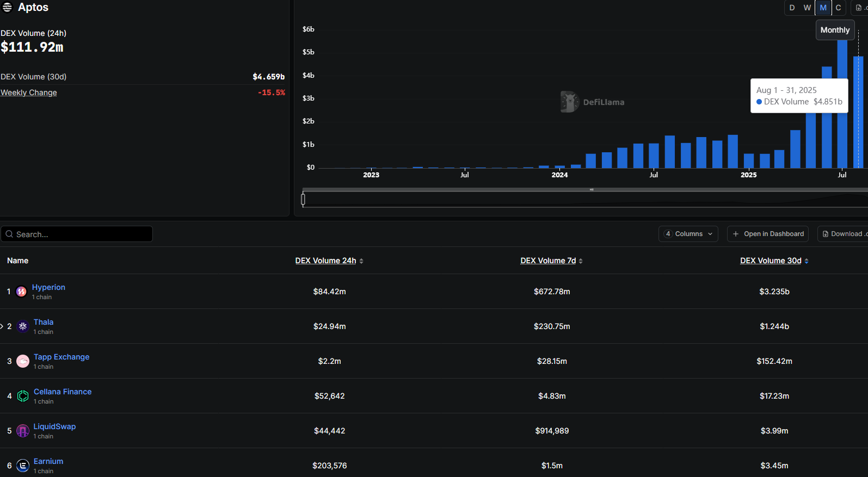Click LiquidSwap's $914,989 7d volume
This screenshot has height=477, width=868.
tap(552, 431)
